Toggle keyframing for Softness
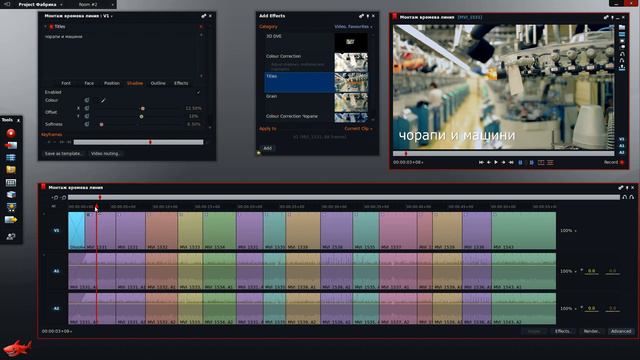Image resolution: width=640 pixels, height=360 pixels. click(87, 124)
